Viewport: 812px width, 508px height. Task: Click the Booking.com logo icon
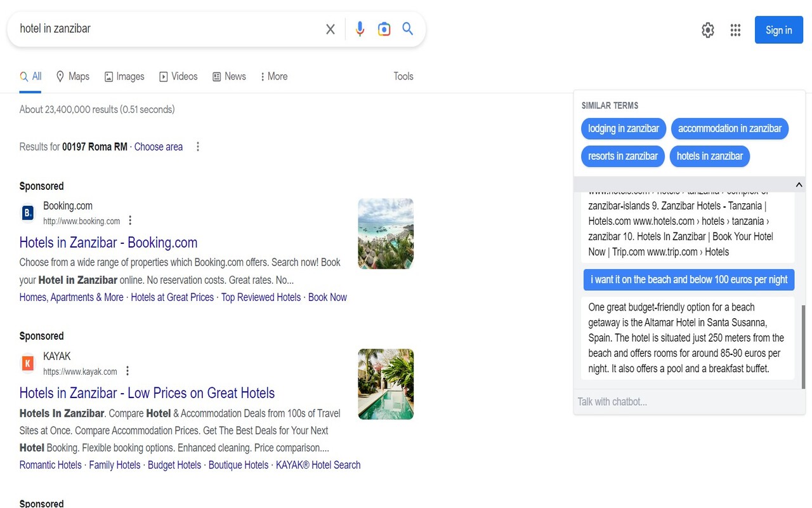click(x=27, y=213)
